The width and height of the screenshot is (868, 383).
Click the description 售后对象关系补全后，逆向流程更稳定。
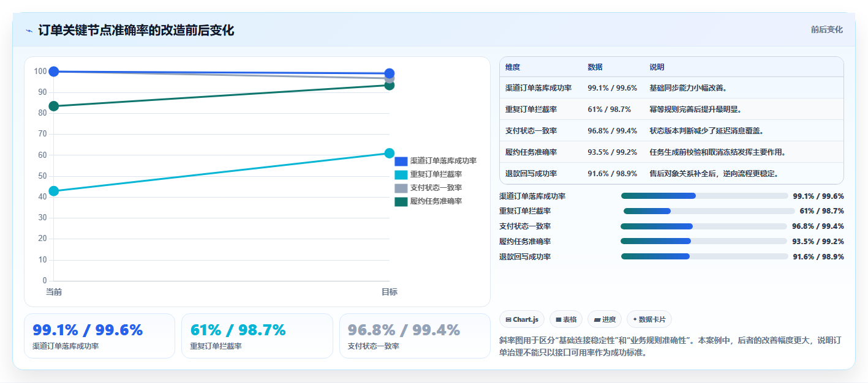click(714, 174)
